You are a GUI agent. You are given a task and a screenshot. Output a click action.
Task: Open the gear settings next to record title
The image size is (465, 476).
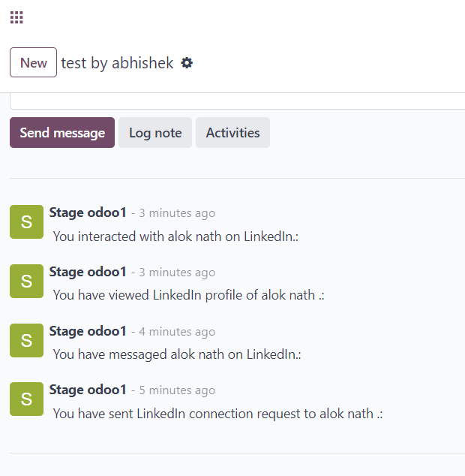(187, 63)
